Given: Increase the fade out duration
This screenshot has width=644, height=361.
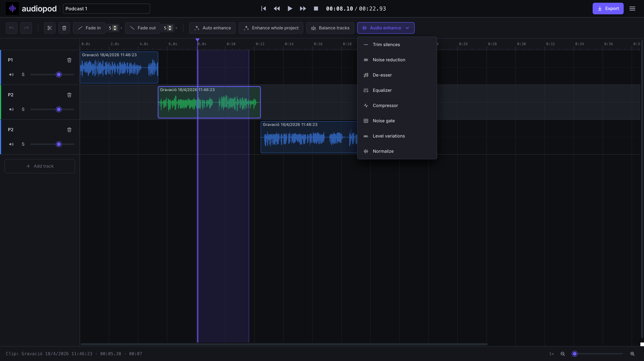Looking at the screenshot, I should point(170,26).
